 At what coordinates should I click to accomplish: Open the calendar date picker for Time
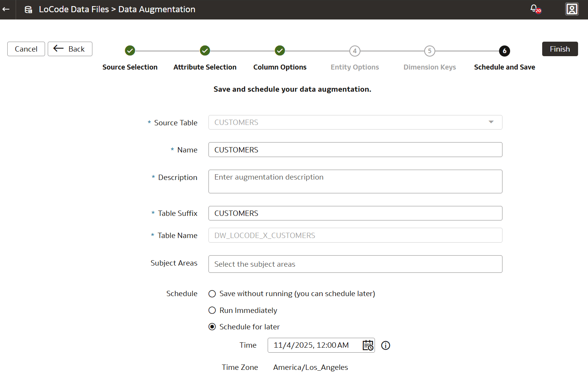(x=368, y=345)
